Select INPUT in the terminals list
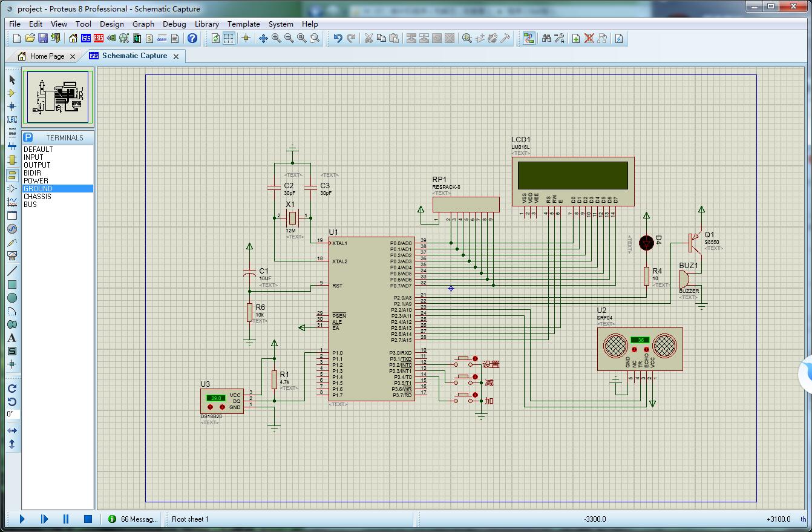Image resolution: width=812 pixels, height=532 pixels. click(x=57, y=157)
